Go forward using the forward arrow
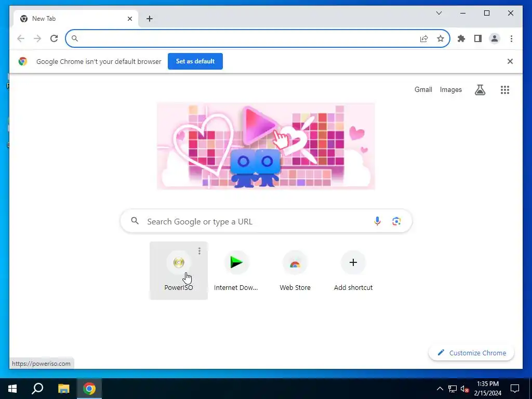 37,38
